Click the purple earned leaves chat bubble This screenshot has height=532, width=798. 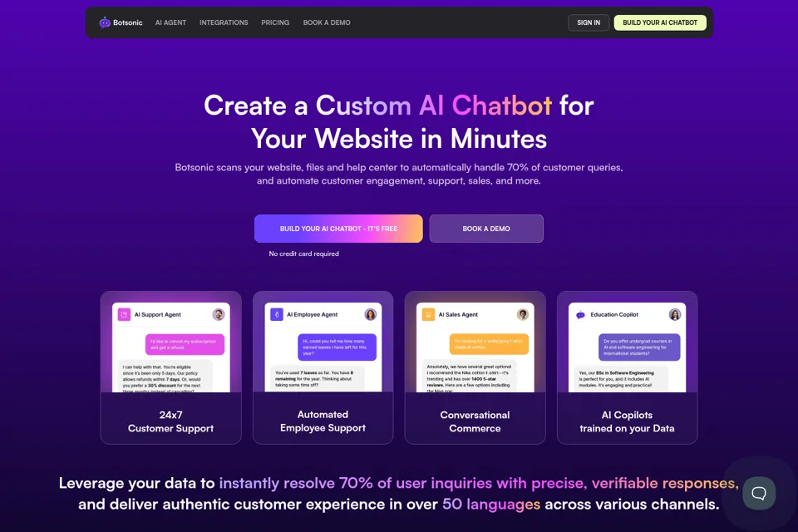(x=337, y=347)
